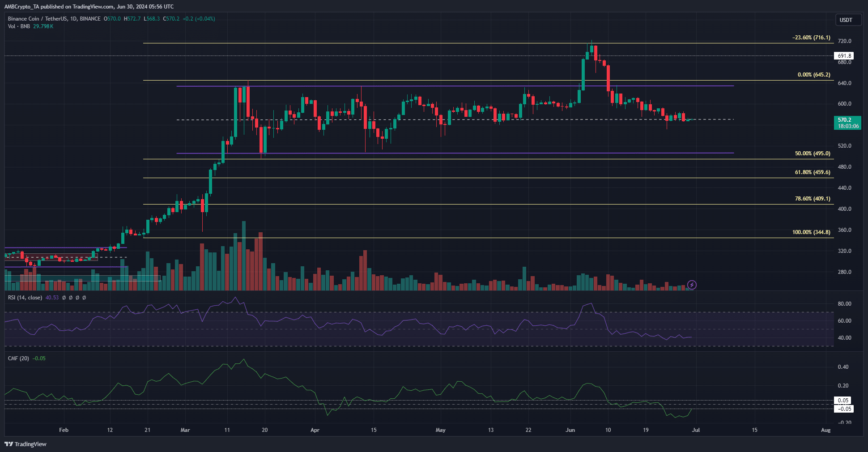
Task: Click the countdown timer 18:03:06
Action: (848, 126)
